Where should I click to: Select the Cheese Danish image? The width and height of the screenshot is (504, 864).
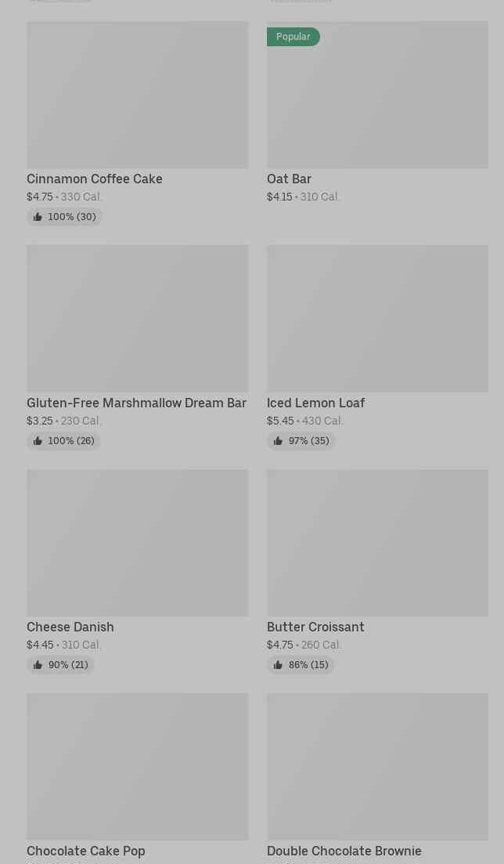[137, 542]
